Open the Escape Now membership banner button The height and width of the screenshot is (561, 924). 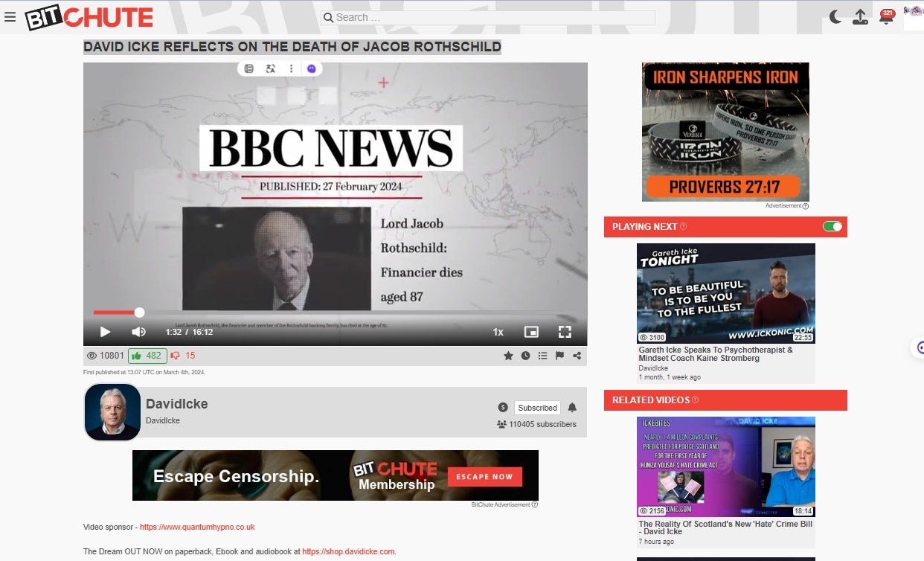pyautogui.click(x=484, y=476)
